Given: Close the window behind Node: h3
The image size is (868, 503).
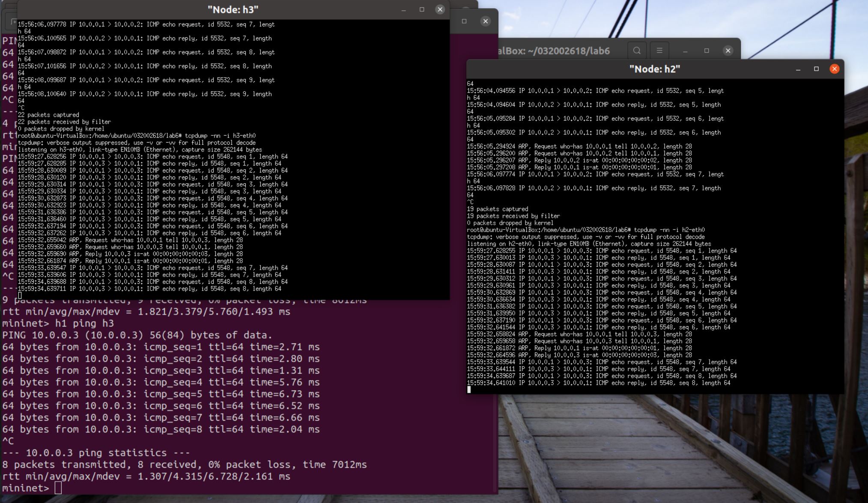Looking at the screenshot, I should [x=485, y=21].
